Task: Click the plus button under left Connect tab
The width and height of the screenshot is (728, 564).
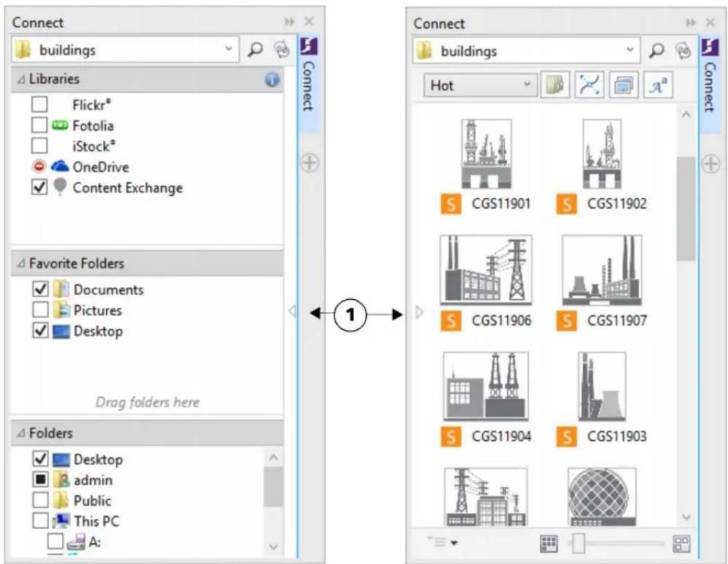Action: click(310, 163)
